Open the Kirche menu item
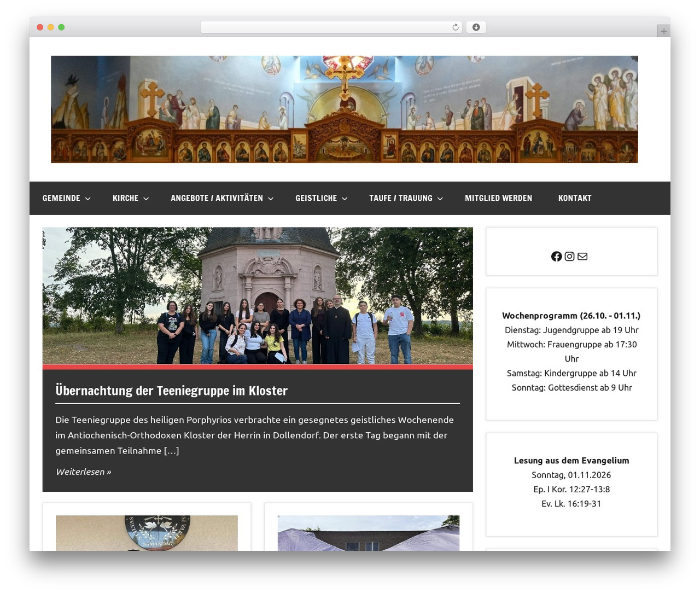The width and height of the screenshot is (700, 593). (125, 198)
